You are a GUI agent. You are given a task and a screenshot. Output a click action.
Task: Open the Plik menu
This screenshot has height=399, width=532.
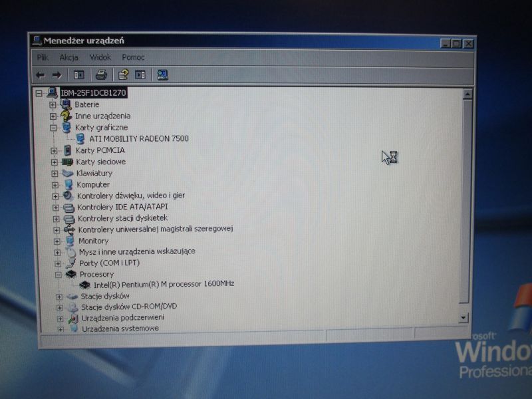[43, 57]
